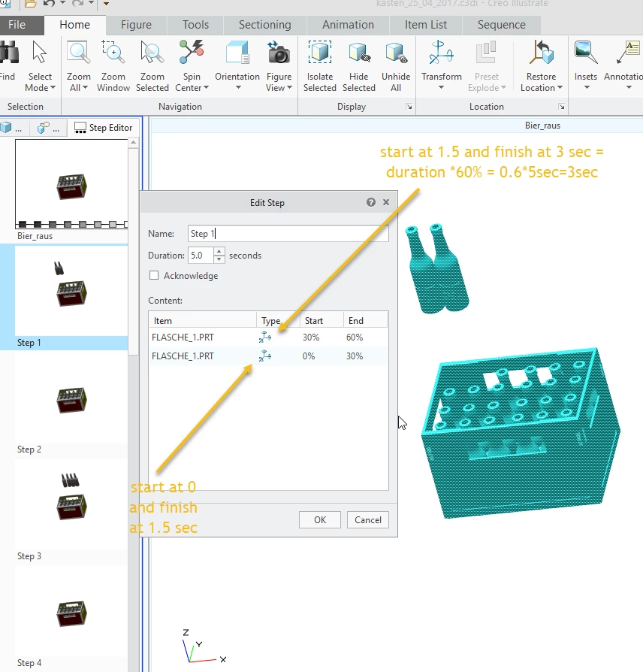Click Hide Selected icon
Screen dimensions: 643x672
pyautogui.click(x=358, y=53)
